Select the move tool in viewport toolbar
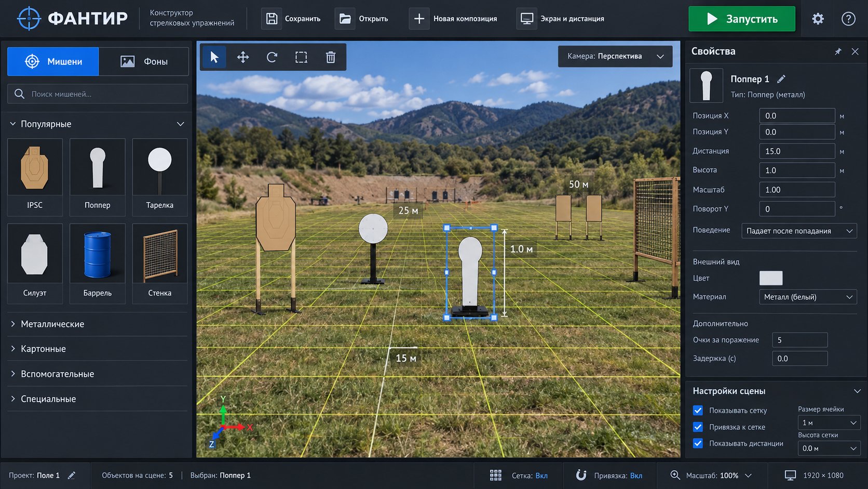This screenshot has width=868, height=489. coord(243,57)
